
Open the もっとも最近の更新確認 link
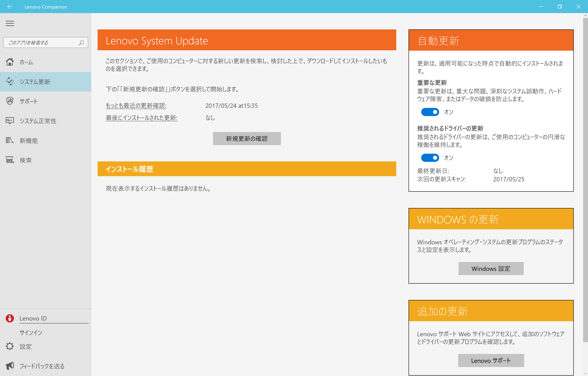coord(136,106)
